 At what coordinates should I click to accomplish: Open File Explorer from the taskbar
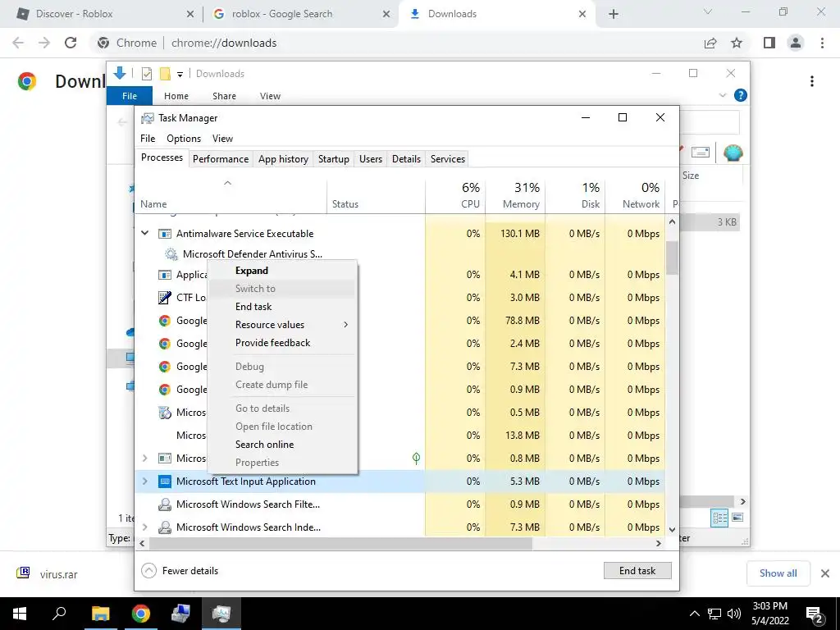(100, 614)
